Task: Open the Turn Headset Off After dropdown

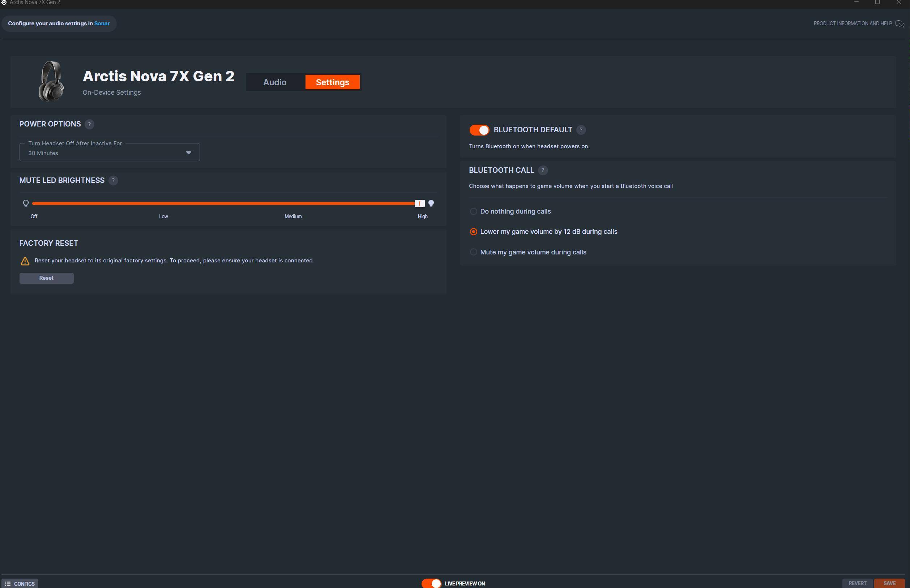Action: pyautogui.click(x=109, y=153)
